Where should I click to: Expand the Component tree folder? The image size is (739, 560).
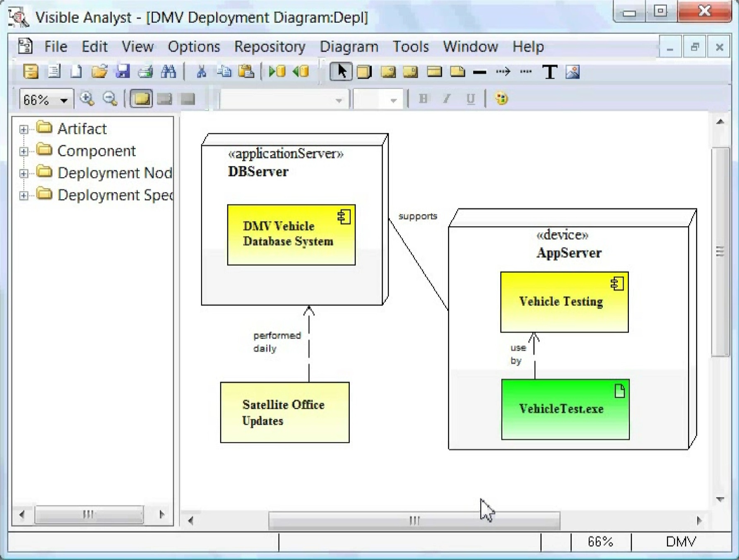point(24,151)
